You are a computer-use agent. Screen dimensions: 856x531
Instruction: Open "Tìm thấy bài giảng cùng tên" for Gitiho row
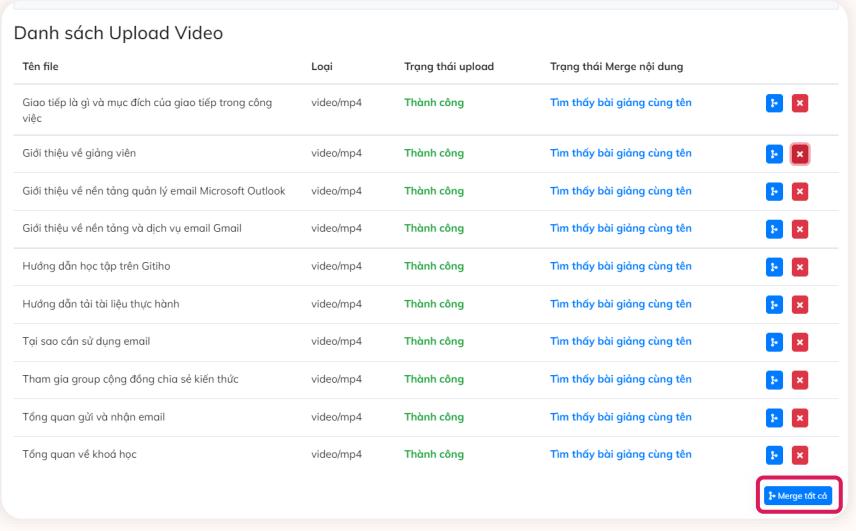coord(620,267)
